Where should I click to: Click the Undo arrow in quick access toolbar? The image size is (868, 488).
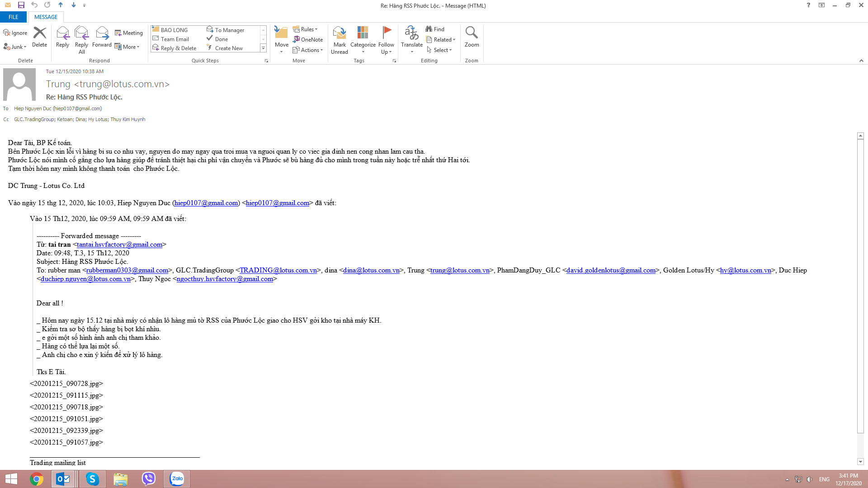pyautogui.click(x=34, y=5)
